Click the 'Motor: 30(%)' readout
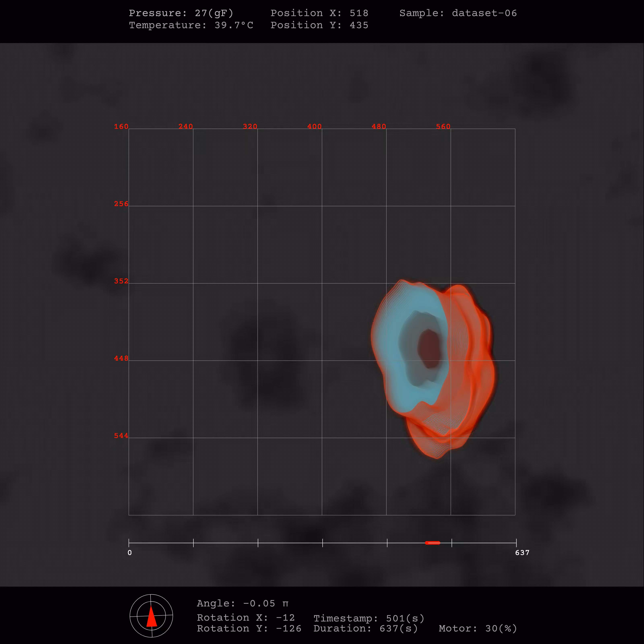The width and height of the screenshot is (644, 644). coord(478,628)
